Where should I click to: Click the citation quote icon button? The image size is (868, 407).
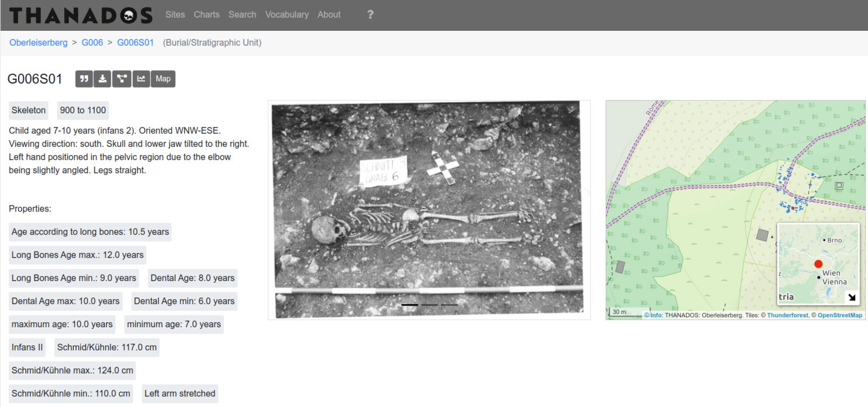(84, 79)
